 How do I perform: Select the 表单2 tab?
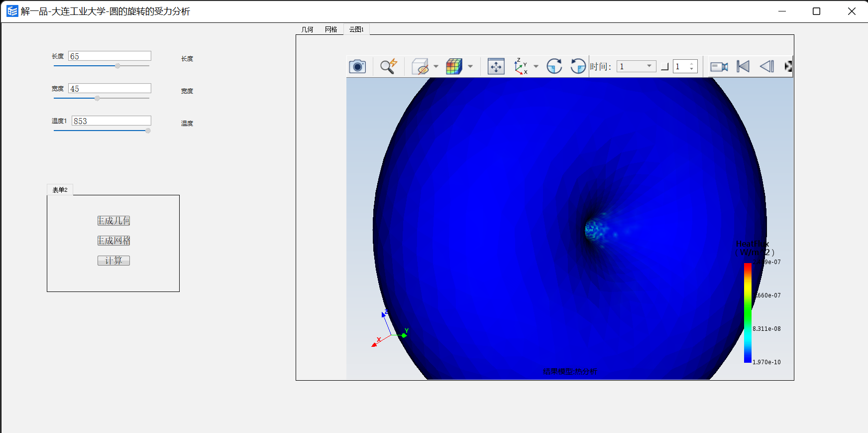point(60,190)
